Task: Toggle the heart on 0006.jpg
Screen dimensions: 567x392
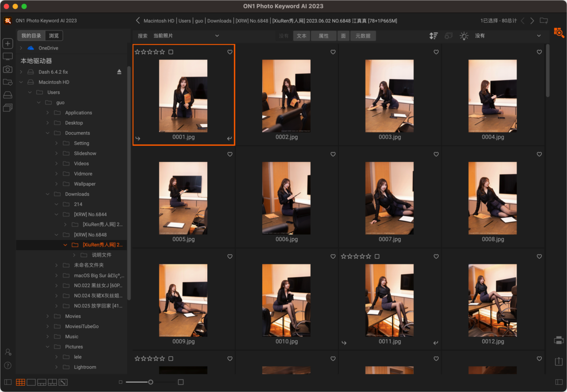Action: tap(333, 154)
